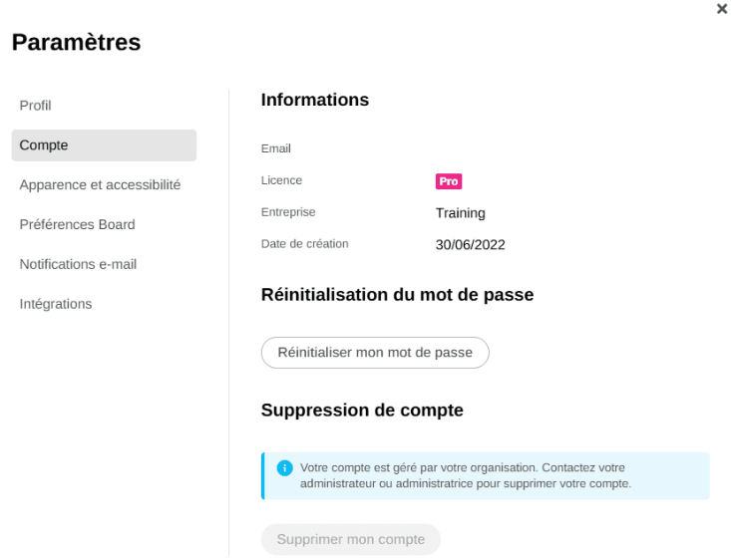Open the Intégrations section
The width and height of the screenshot is (731, 560).
pyautogui.click(x=56, y=304)
